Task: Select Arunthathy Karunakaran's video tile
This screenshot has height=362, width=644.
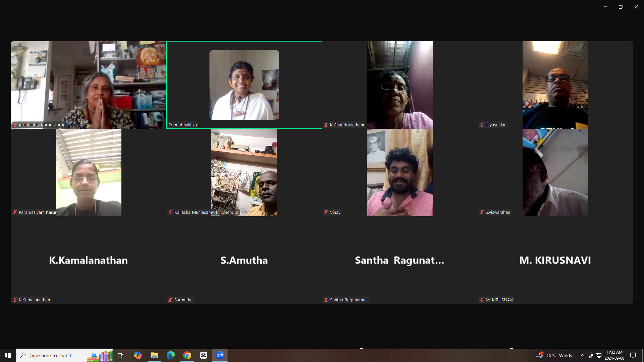Action: [88, 85]
